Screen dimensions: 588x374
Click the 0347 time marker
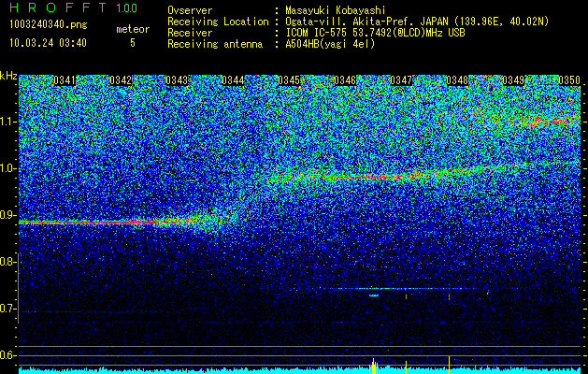401,80
